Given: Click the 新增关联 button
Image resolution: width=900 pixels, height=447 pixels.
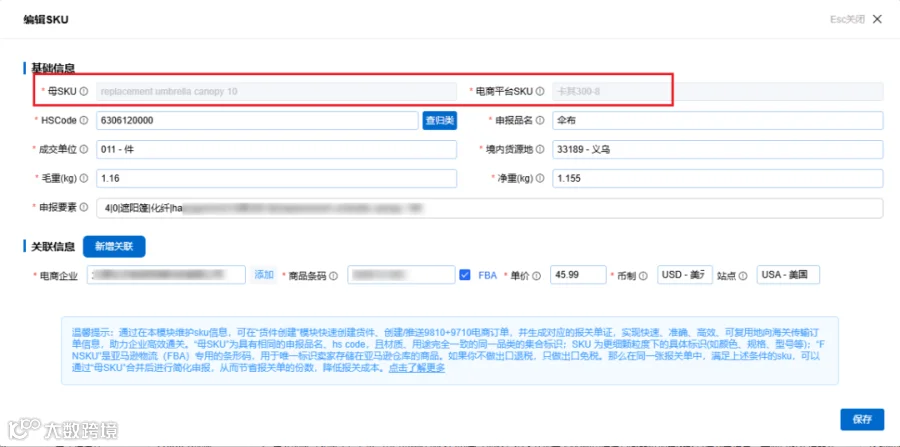Looking at the screenshot, I should coord(114,247).
